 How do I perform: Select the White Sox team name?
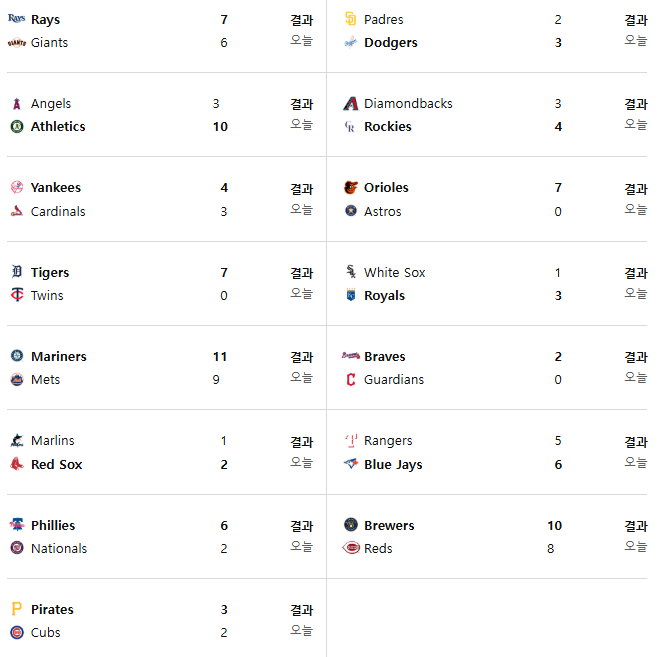(395, 273)
